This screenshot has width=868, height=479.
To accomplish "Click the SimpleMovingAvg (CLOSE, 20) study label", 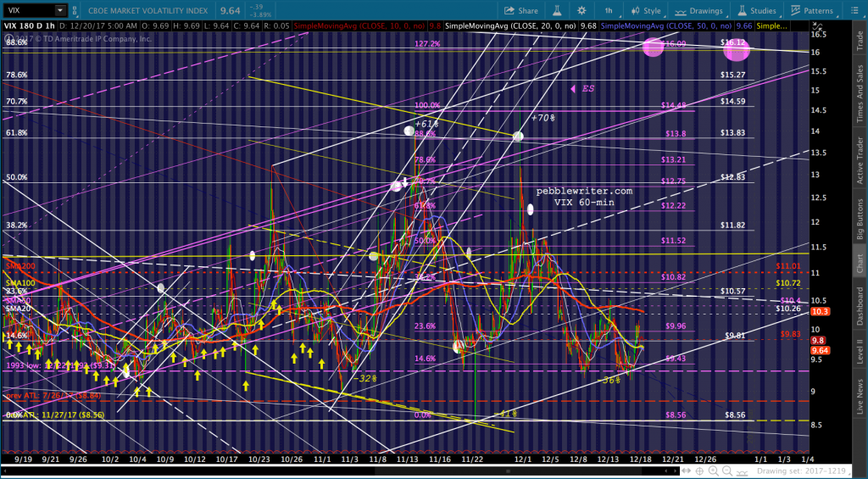I will 490,26.
